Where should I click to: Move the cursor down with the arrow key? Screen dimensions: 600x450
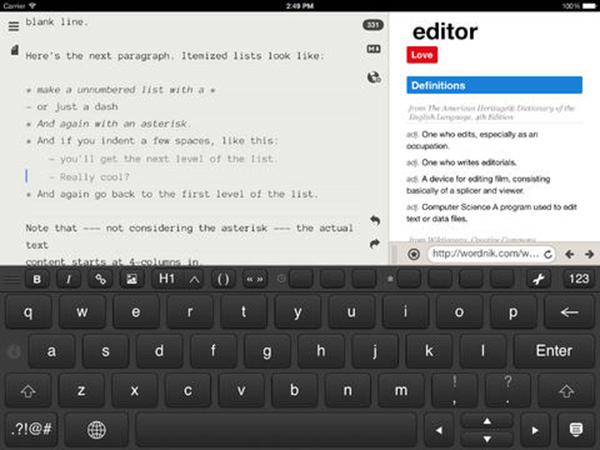click(487, 439)
